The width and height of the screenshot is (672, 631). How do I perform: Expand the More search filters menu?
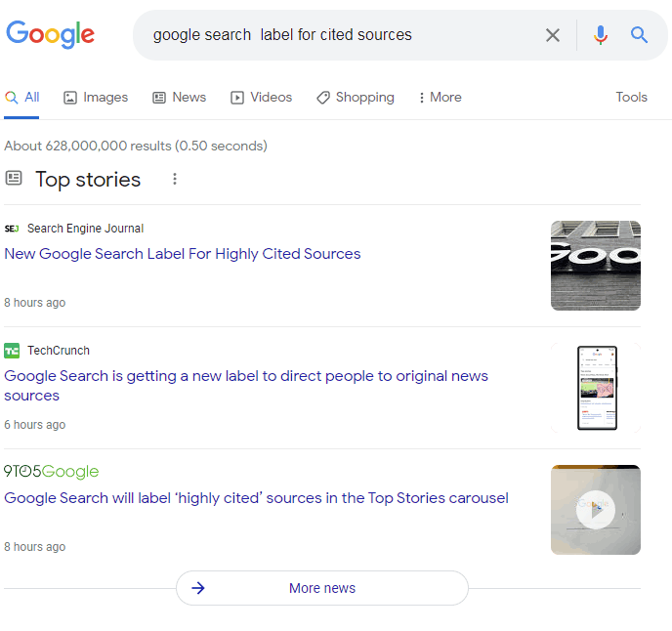click(440, 98)
